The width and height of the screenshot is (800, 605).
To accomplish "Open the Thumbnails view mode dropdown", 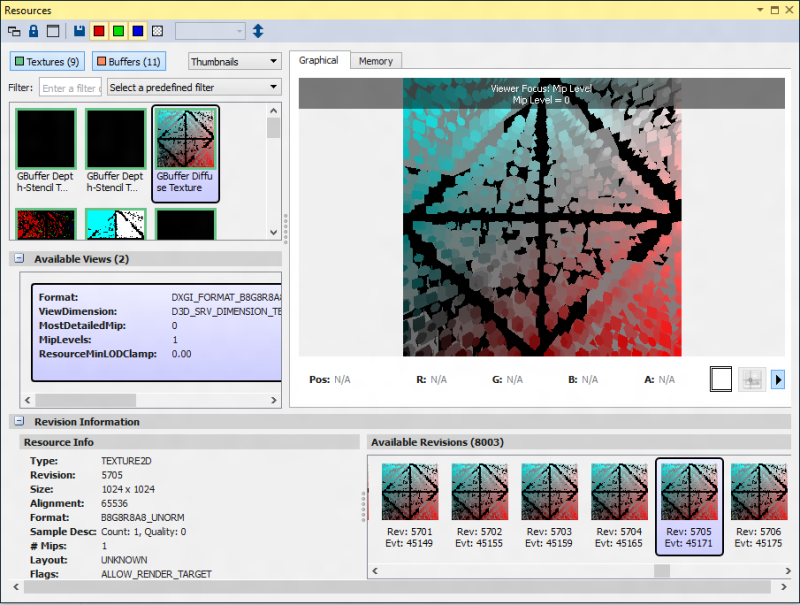I will [235, 62].
